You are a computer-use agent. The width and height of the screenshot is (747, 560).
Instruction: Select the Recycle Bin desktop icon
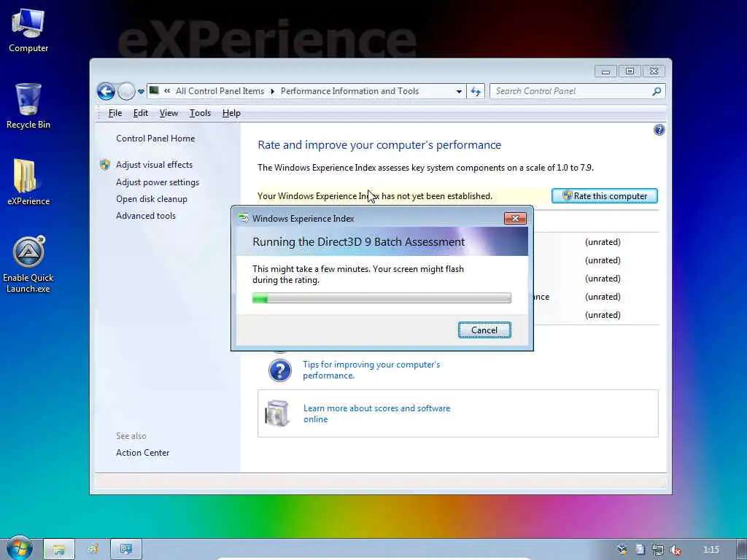[x=28, y=106]
